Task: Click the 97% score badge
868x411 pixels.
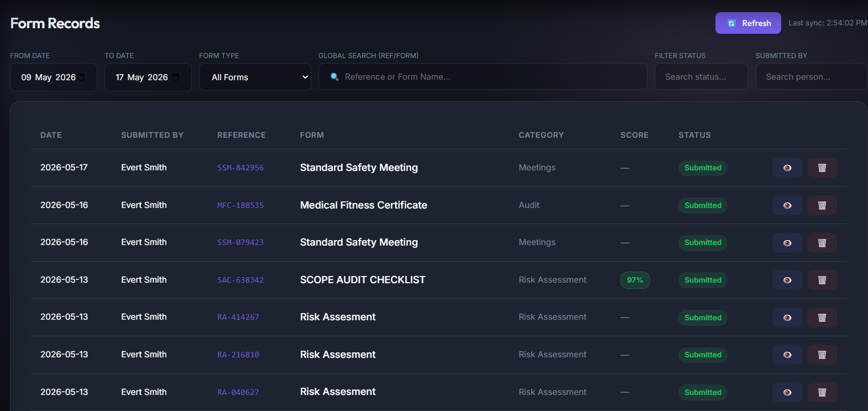Action: (635, 280)
